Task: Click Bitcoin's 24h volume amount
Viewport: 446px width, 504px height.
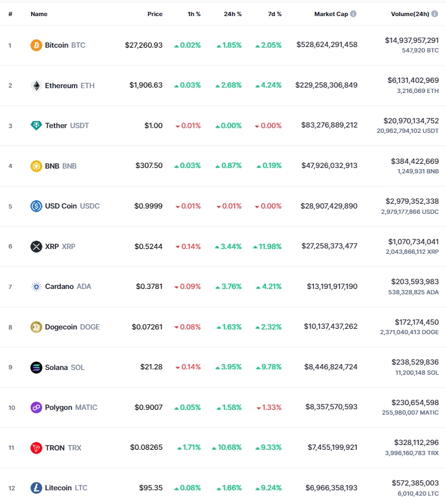Action: click(411, 41)
